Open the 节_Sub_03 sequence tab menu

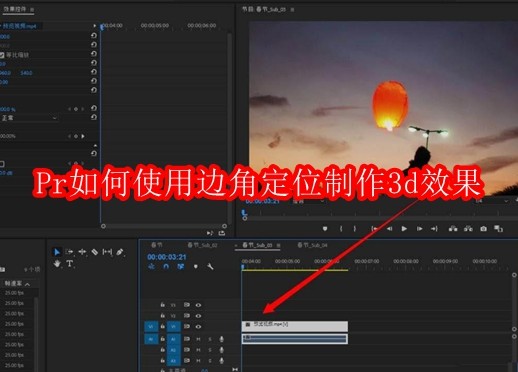278,245
